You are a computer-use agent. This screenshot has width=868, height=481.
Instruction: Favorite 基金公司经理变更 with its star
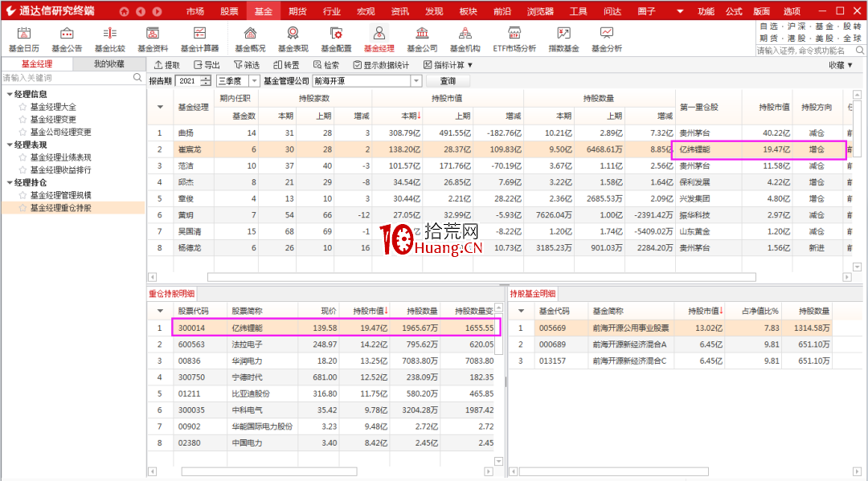[23, 132]
